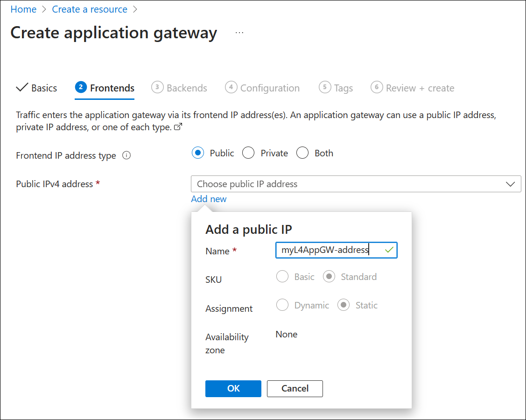
Task: Click the step 5 circle on Tags
Action: pos(324,87)
